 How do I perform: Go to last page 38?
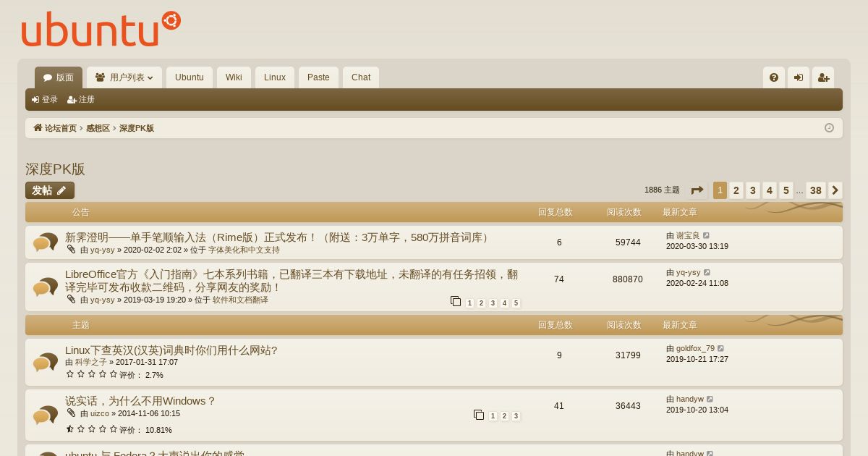(816, 190)
